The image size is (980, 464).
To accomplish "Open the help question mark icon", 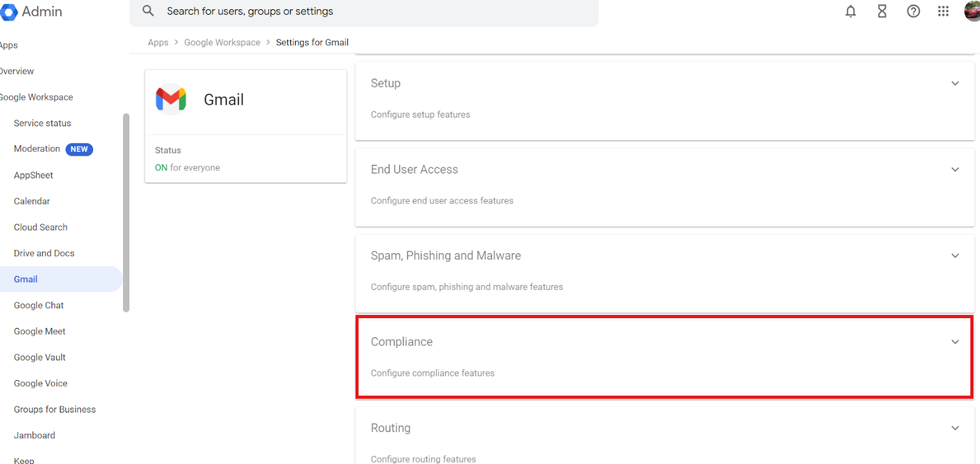I will pos(913,11).
